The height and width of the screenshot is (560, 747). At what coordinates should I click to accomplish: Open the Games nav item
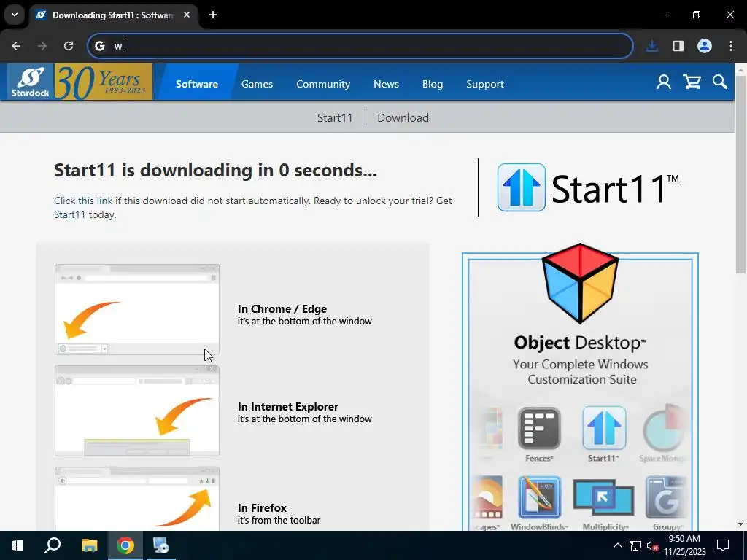[x=257, y=84]
